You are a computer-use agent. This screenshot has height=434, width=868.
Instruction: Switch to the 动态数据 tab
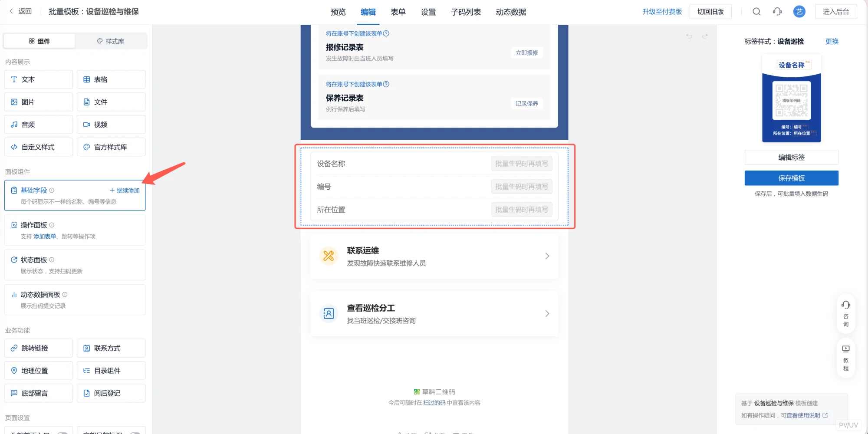(x=511, y=12)
